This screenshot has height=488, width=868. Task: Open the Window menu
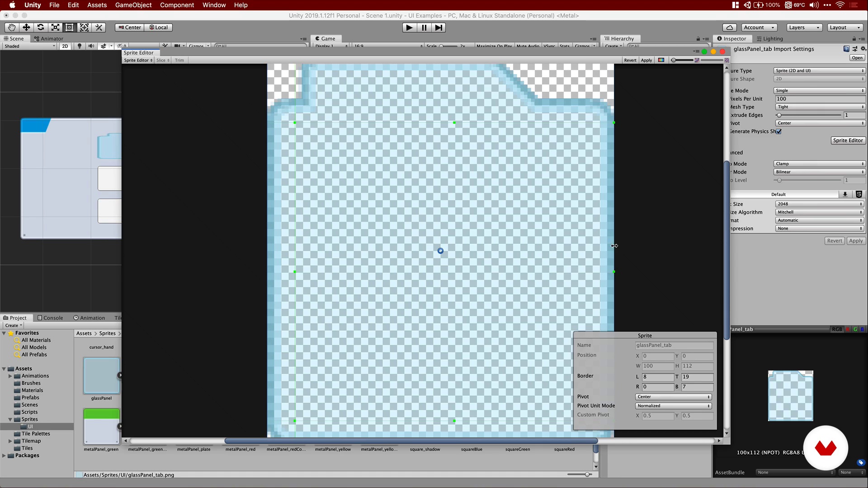coord(214,5)
